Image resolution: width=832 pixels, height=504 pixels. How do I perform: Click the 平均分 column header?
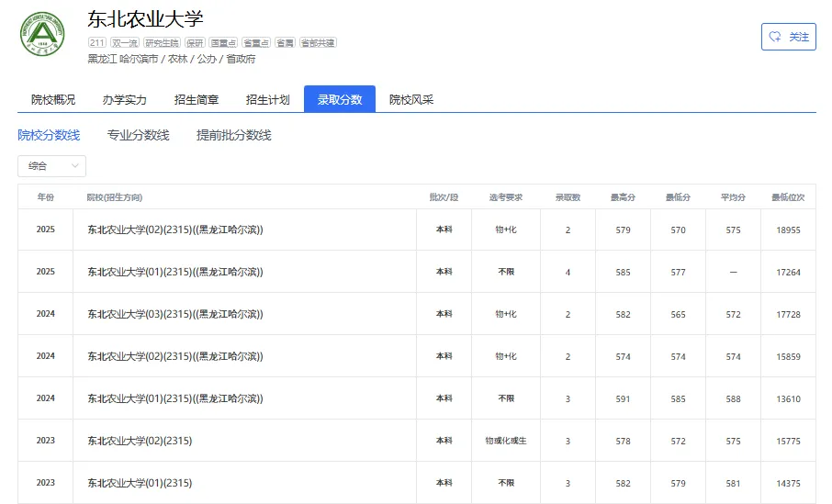(x=734, y=197)
